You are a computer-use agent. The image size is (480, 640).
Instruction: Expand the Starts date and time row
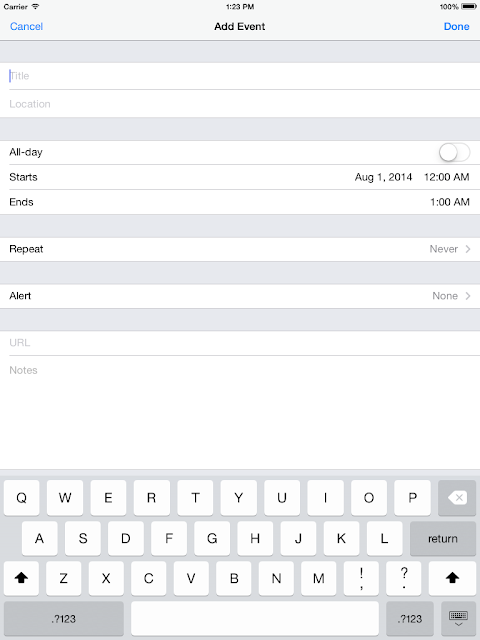coord(240,177)
